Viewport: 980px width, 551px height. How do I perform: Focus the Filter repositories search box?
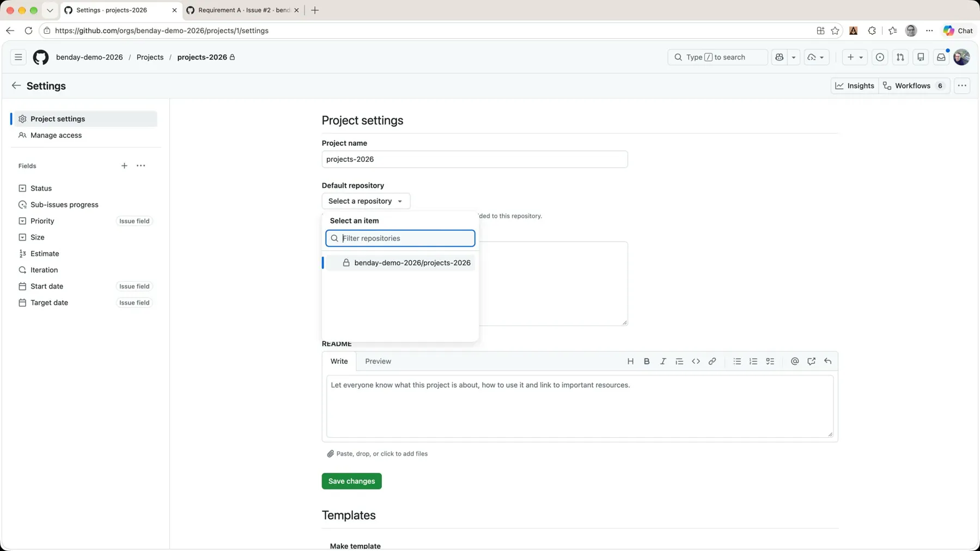(400, 238)
